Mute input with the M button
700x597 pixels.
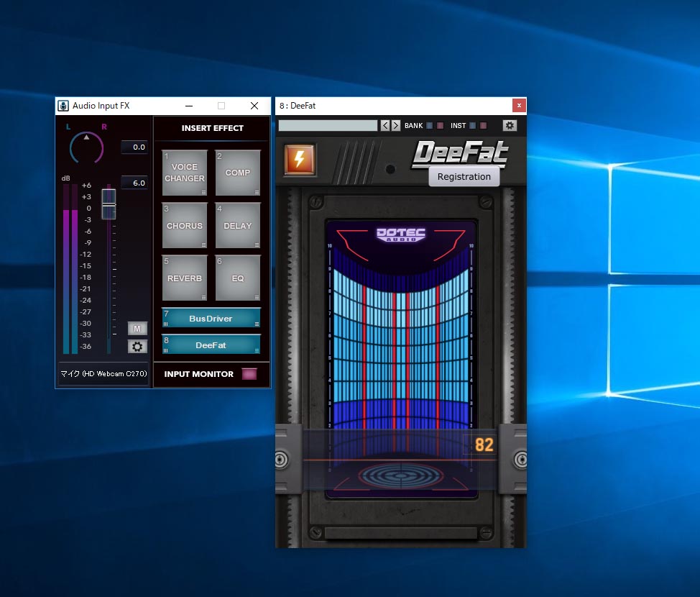[x=137, y=329]
